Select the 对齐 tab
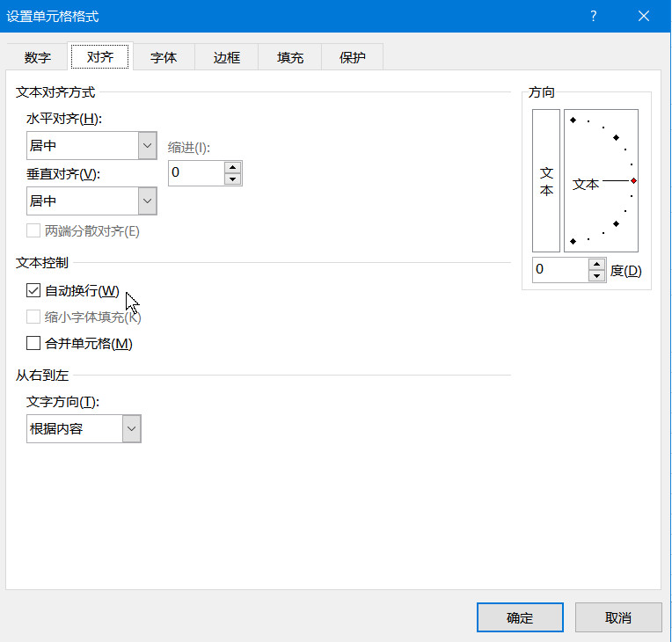Image resolution: width=672 pixels, height=642 pixels. tap(100, 56)
